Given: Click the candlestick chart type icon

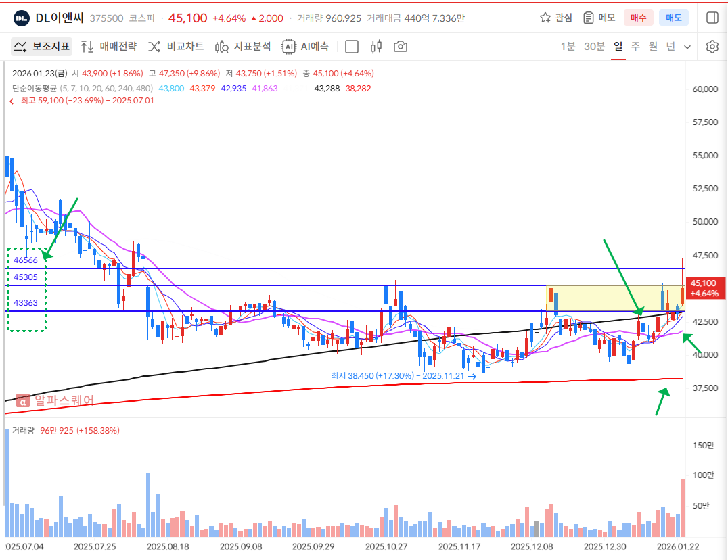Looking at the screenshot, I should (x=377, y=47).
